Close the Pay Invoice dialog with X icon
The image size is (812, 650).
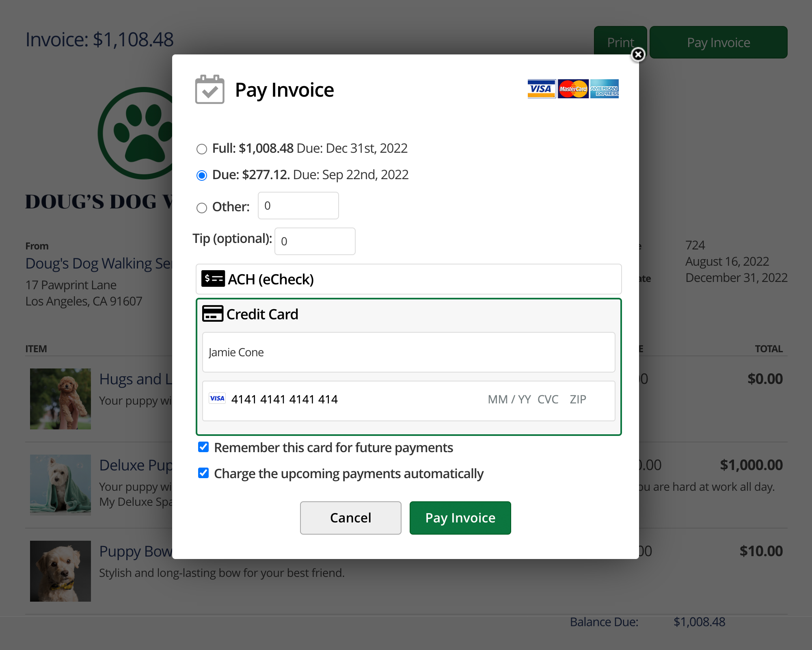638,54
